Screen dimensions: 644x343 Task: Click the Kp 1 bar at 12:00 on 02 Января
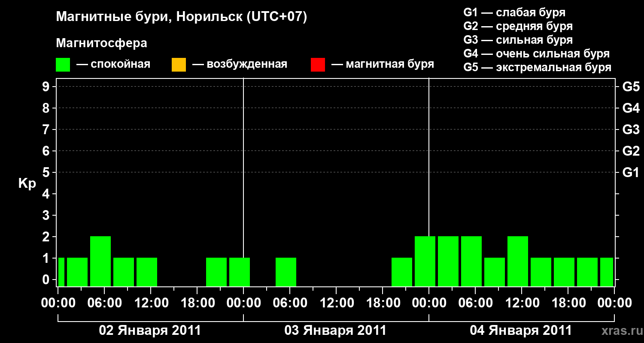pos(147,272)
